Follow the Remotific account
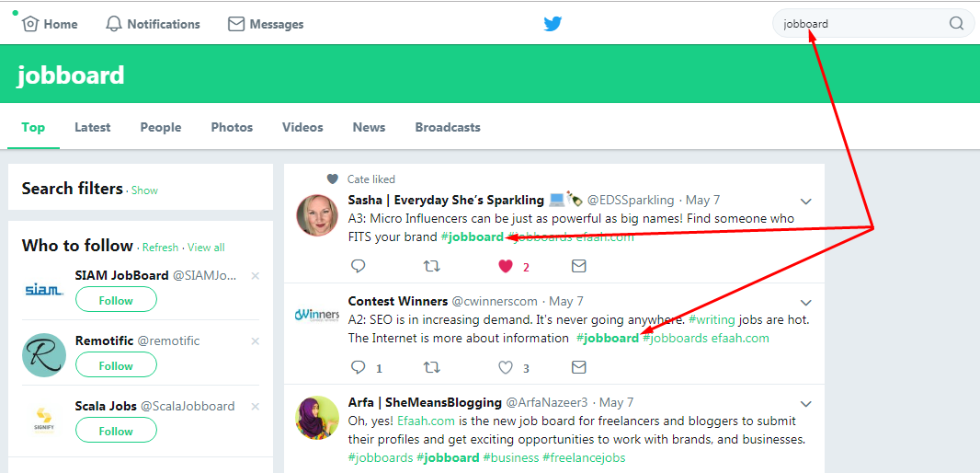Viewport: 980px width, 473px height. pyautogui.click(x=116, y=365)
